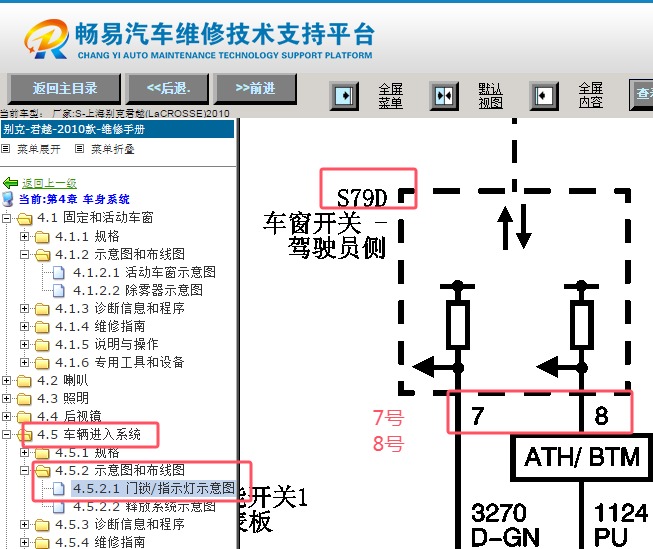Click the 4.5.2.1 document page icon
The height and width of the screenshot is (549, 653).
click(x=59, y=488)
